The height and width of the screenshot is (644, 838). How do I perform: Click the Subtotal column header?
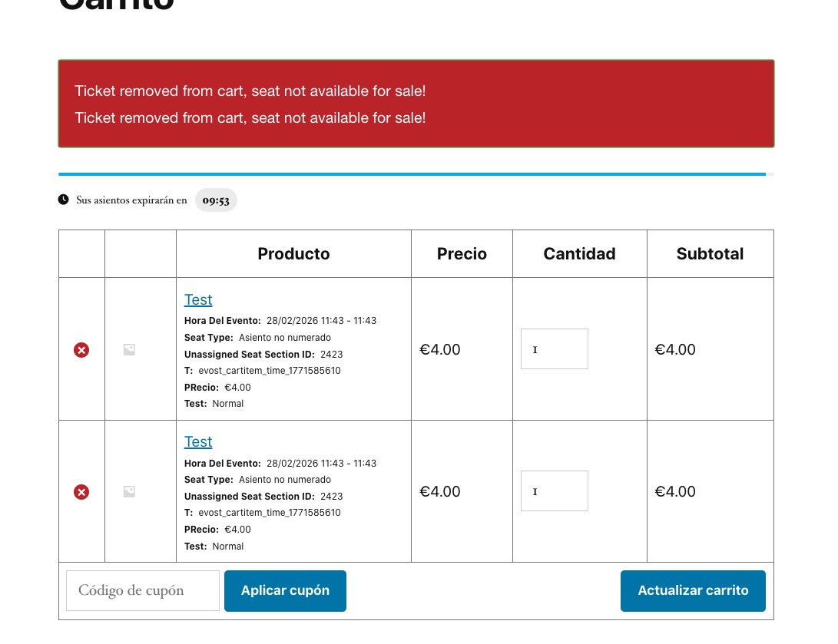[x=710, y=254]
